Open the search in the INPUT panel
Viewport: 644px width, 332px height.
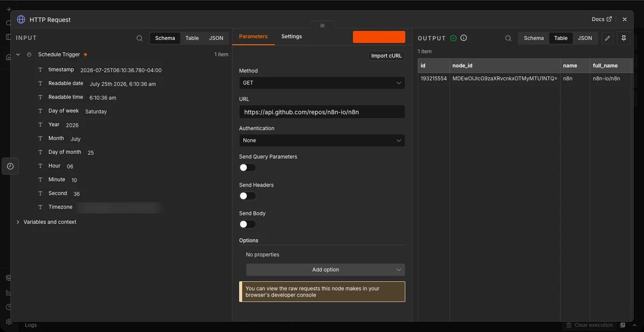[140, 38]
